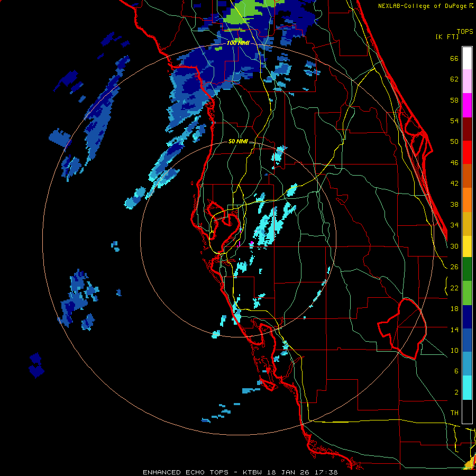Select the "38" legend value
The width and height of the screenshot is (476, 476).
coord(454,204)
